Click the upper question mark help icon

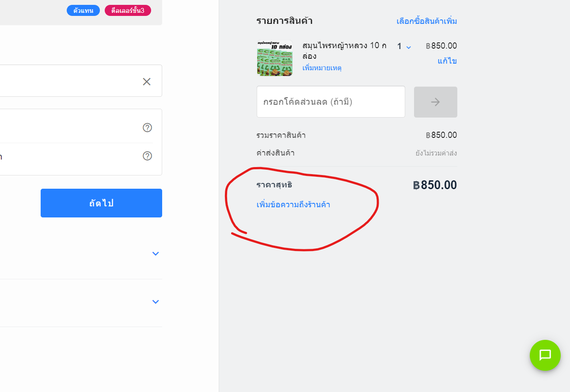(147, 127)
